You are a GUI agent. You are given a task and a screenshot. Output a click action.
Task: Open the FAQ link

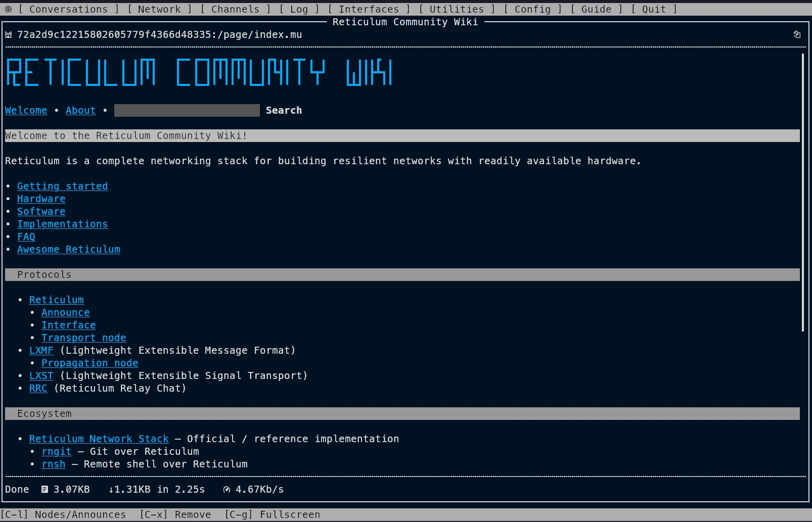26,236
